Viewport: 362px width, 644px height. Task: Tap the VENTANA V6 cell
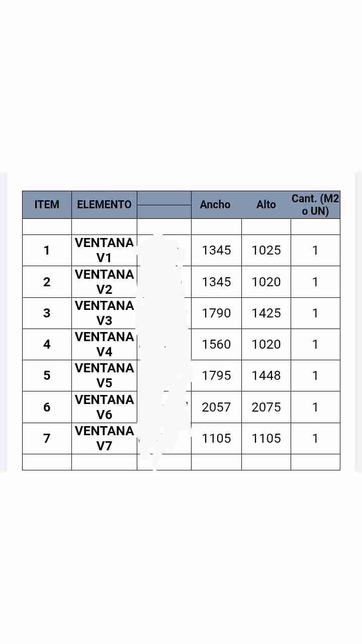coord(104,407)
